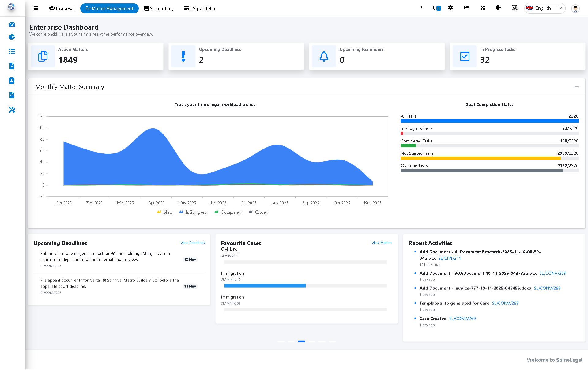This screenshot has width=588, height=370.
Task: Open the English language dropdown
Action: click(545, 8)
